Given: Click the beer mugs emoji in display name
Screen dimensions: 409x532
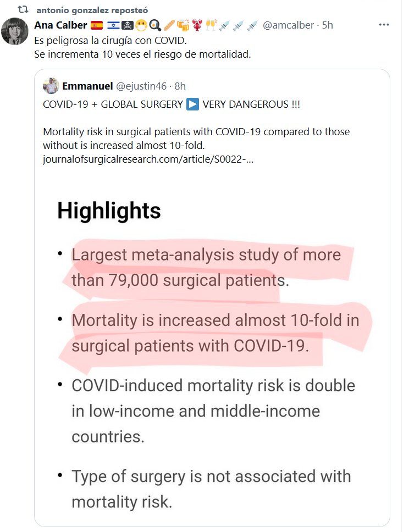Looking at the screenshot, I should point(183,25).
